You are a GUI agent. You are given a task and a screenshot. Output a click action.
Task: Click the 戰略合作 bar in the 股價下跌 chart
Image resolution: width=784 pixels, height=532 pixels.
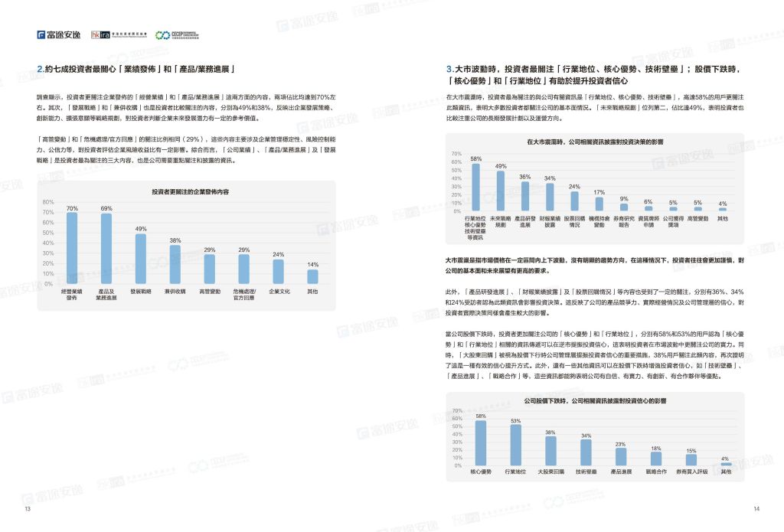(656, 459)
